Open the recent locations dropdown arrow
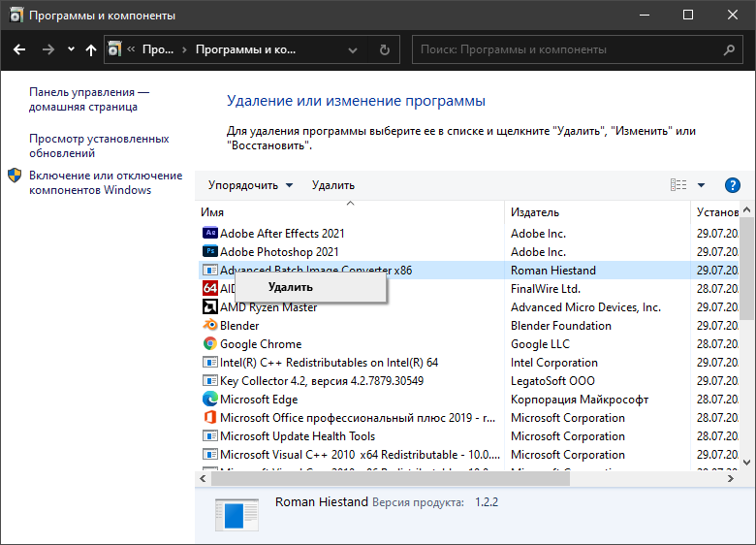The width and height of the screenshot is (756, 545). (x=71, y=49)
